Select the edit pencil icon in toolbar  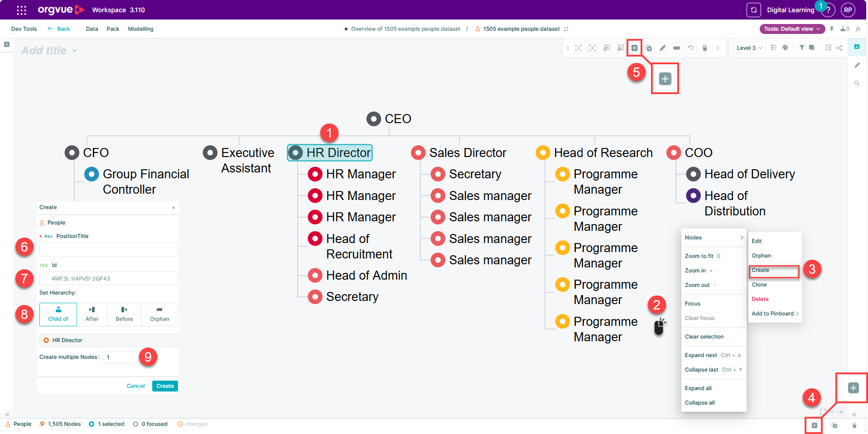[662, 48]
